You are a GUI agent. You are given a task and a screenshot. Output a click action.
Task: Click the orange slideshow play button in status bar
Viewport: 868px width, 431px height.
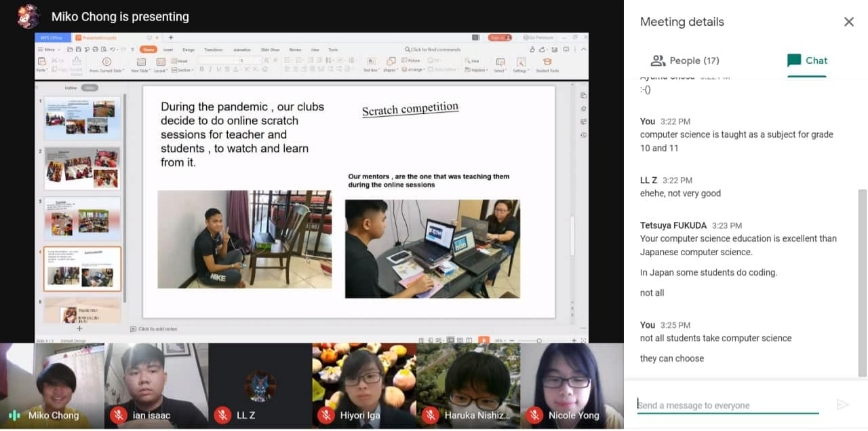(484, 340)
